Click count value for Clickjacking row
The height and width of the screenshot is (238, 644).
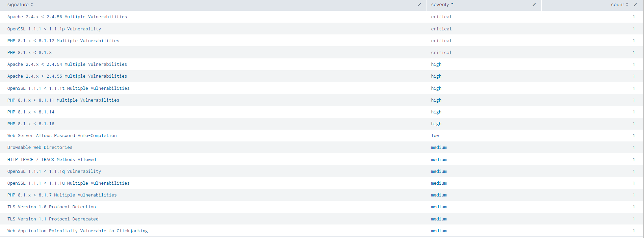click(634, 231)
